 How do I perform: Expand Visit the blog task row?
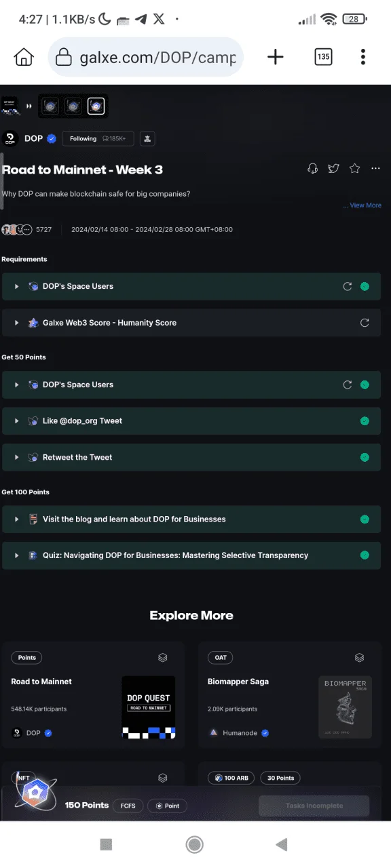click(x=191, y=519)
